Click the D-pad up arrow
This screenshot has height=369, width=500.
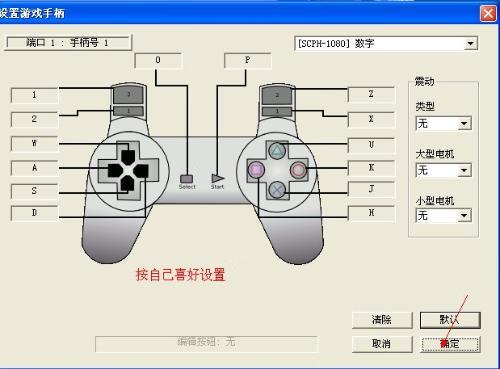pyautogui.click(x=128, y=157)
